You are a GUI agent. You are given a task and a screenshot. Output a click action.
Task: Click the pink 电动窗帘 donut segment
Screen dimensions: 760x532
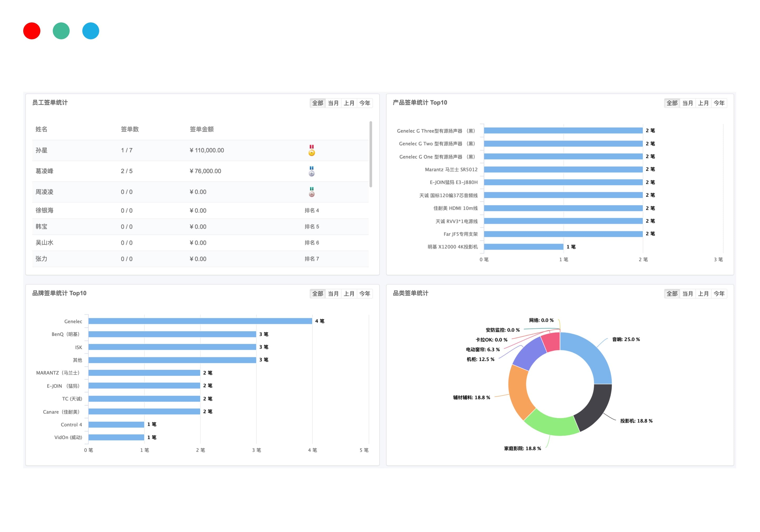pyautogui.click(x=552, y=342)
